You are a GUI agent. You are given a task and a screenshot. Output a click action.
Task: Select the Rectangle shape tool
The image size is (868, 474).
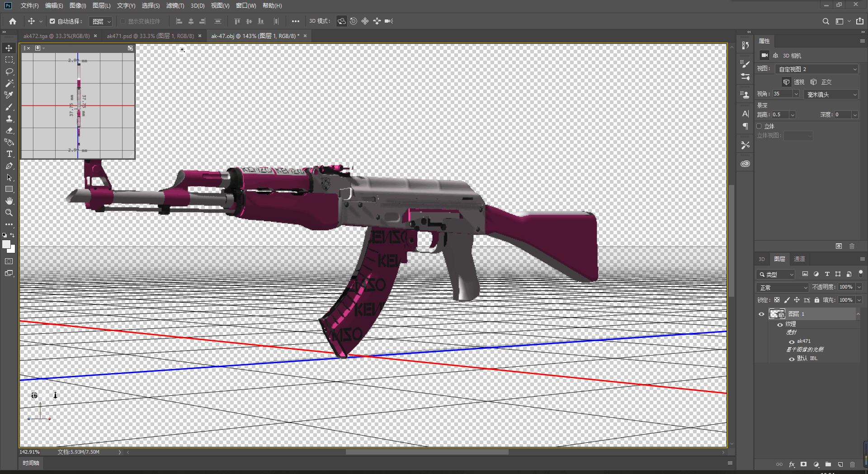pyautogui.click(x=9, y=189)
